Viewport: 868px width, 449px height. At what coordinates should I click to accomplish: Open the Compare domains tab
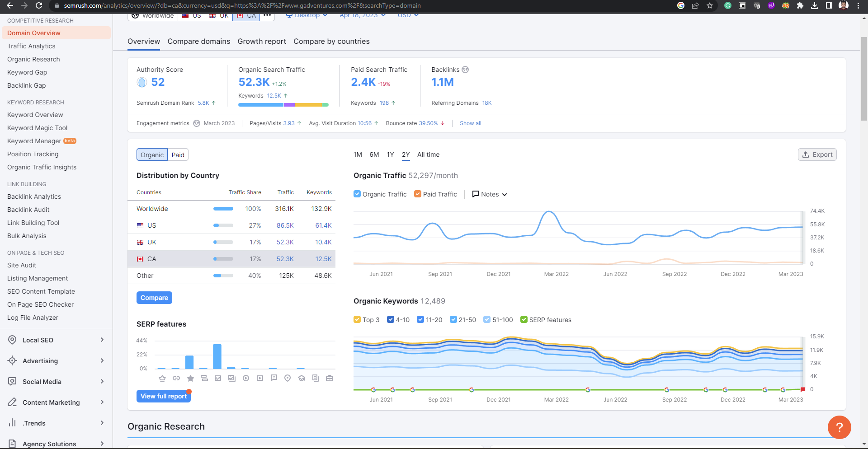click(x=199, y=41)
